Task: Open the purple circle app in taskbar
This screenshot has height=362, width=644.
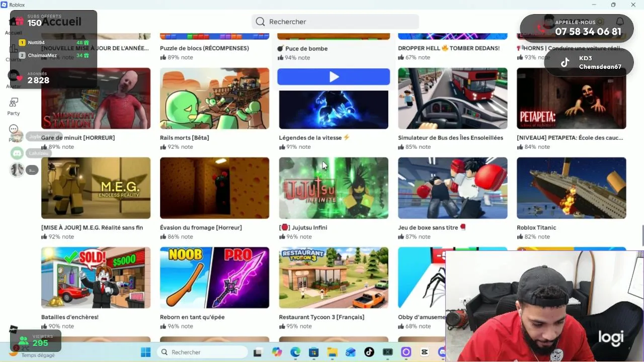Action: click(x=406, y=352)
